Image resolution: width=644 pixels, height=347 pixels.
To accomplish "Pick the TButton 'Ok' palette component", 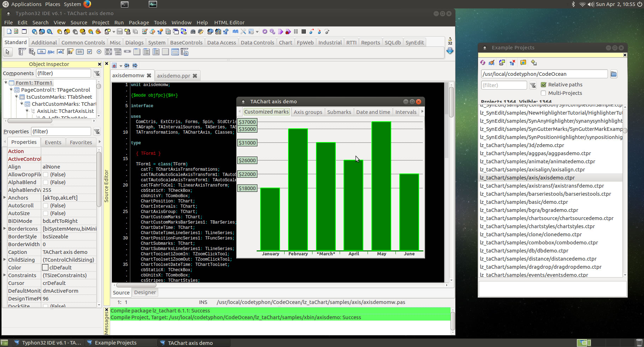I will tap(41, 52).
